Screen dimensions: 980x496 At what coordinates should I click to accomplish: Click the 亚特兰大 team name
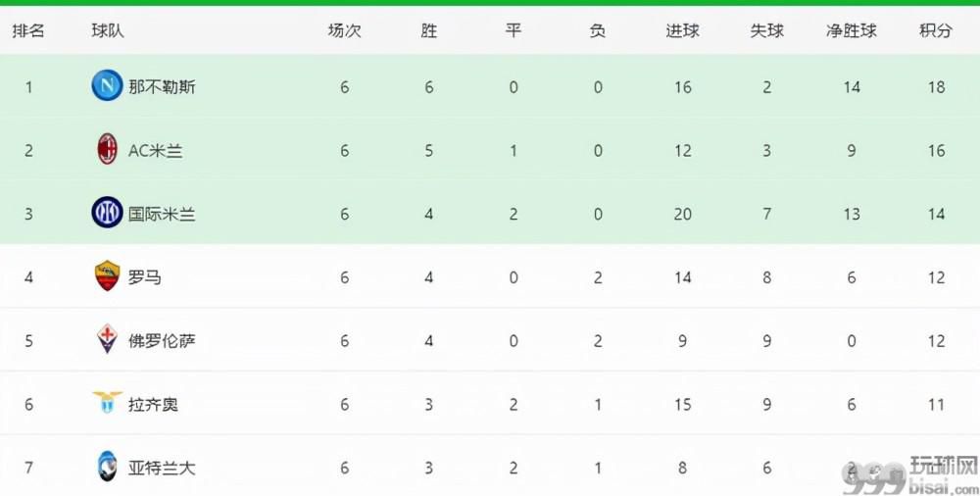(162, 468)
